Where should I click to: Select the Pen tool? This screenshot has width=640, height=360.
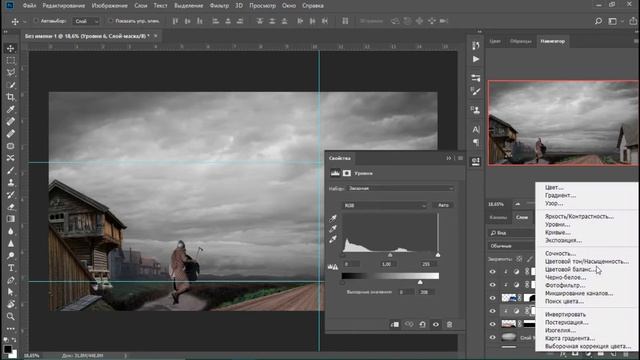click(x=11, y=280)
